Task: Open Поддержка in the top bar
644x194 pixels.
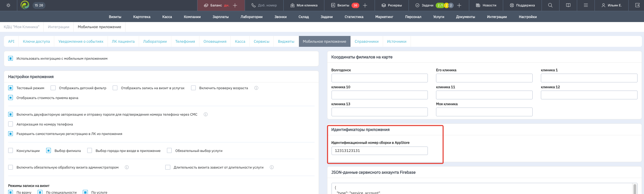Action: pos(522,5)
